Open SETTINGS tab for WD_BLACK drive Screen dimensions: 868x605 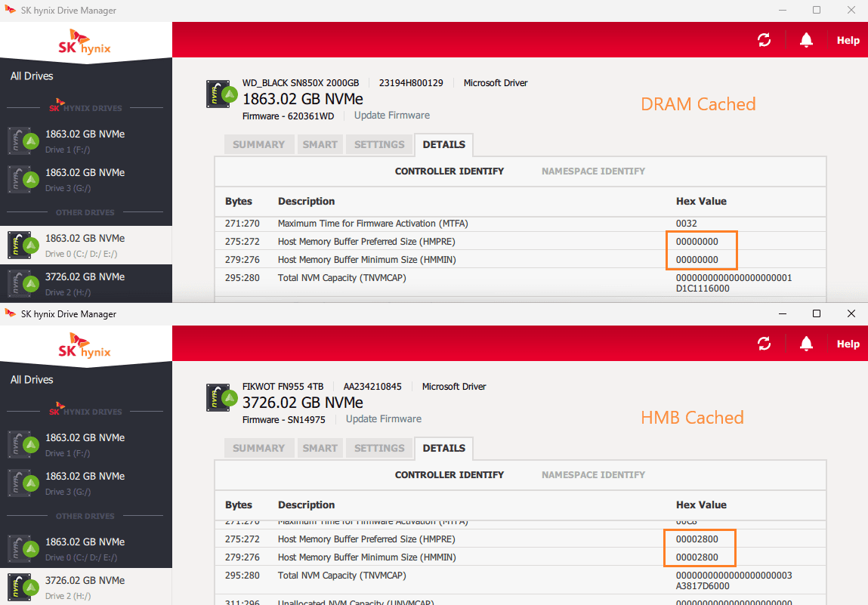[x=379, y=144]
